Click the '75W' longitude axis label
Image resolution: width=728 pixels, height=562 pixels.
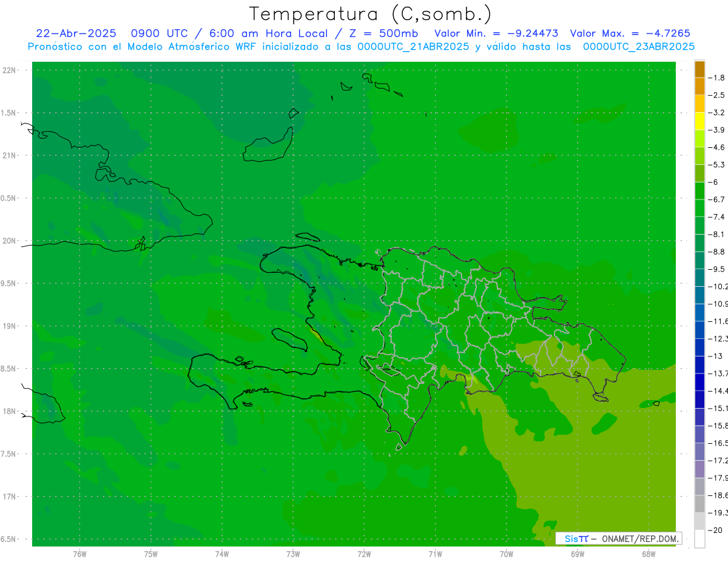click(x=151, y=553)
